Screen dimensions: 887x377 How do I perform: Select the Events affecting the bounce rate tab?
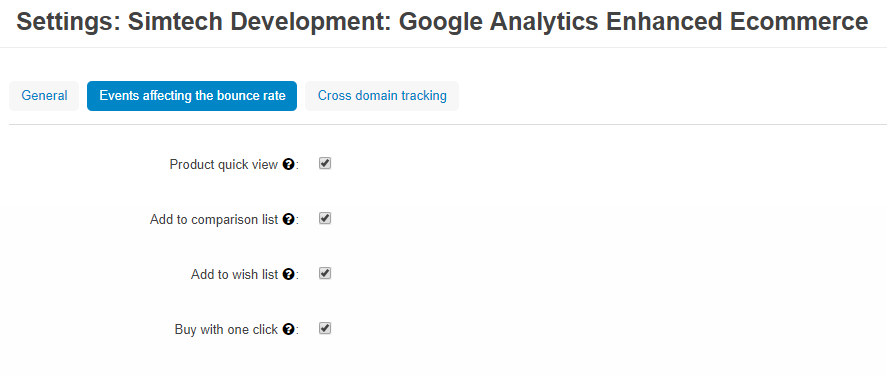coord(192,96)
